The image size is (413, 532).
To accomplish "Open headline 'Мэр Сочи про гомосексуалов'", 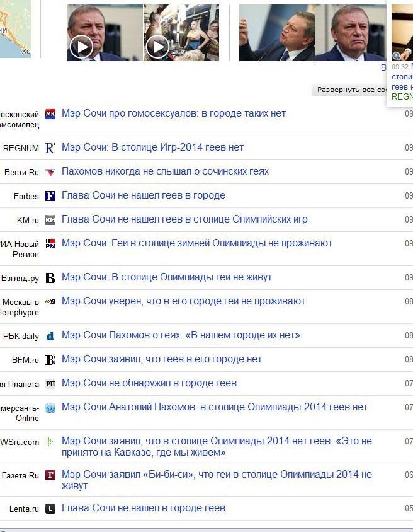I will 174,113.
